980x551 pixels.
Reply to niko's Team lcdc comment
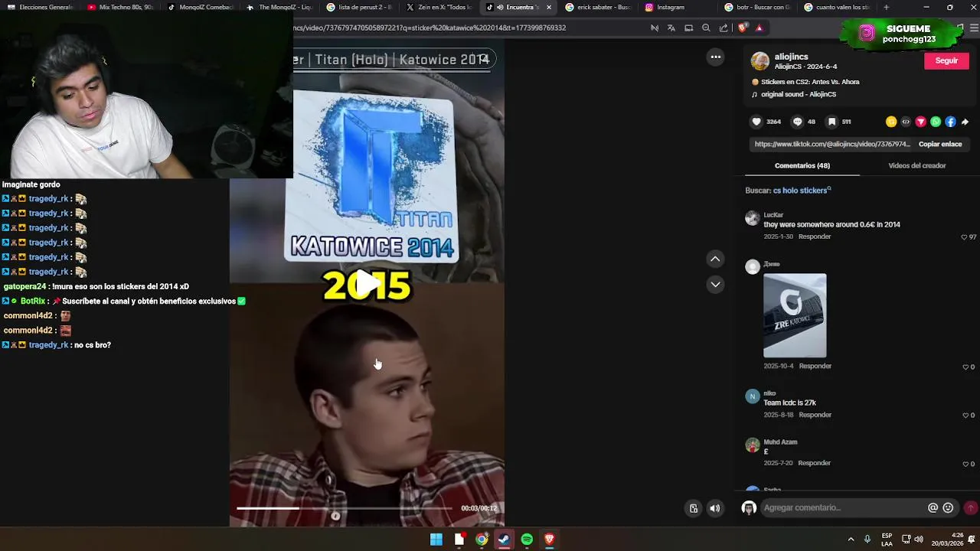pyautogui.click(x=815, y=415)
